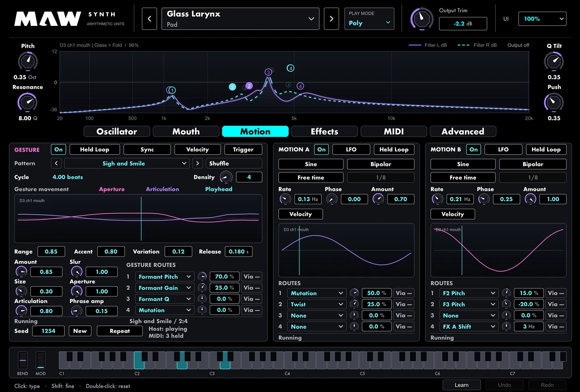The width and height of the screenshot is (580, 392).
Task: Click the Gesture Articulation knob
Action: (x=21, y=311)
